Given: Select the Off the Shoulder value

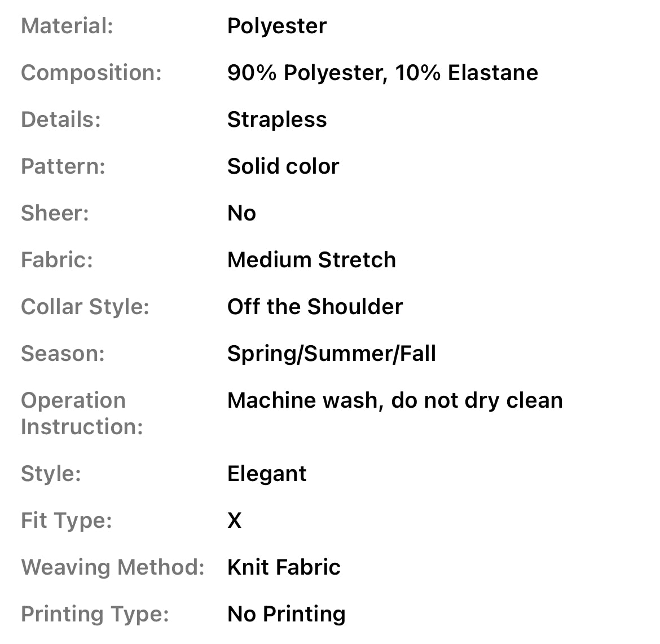Looking at the screenshot, I should click(315, 307).
